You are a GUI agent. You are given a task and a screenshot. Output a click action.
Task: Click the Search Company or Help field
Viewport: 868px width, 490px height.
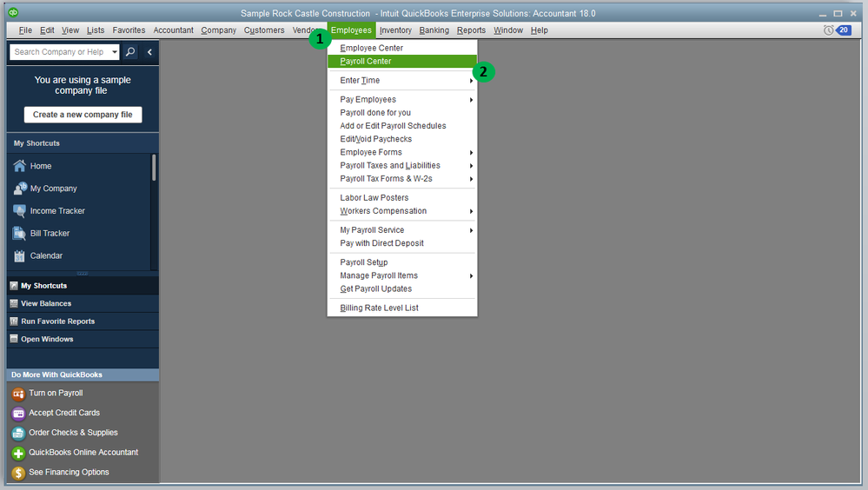[60, 52]
